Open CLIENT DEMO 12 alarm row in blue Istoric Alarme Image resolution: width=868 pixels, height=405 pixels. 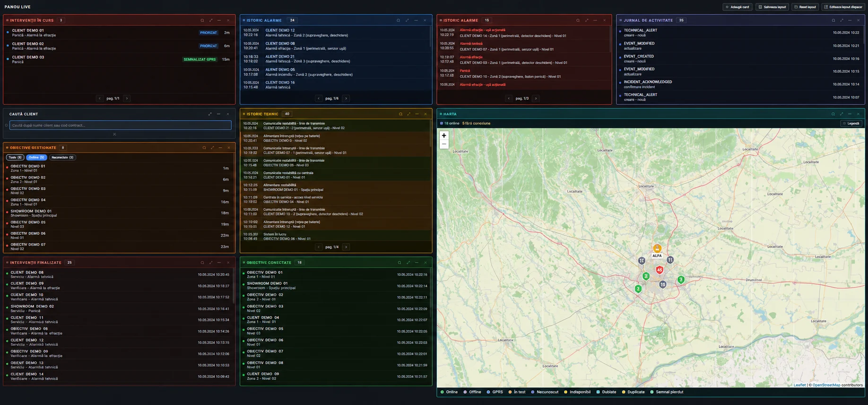click(x=336, y=33)
